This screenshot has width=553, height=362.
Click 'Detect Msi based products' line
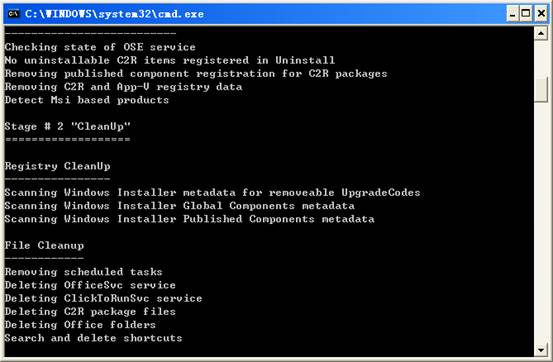(x=87, y=100)
